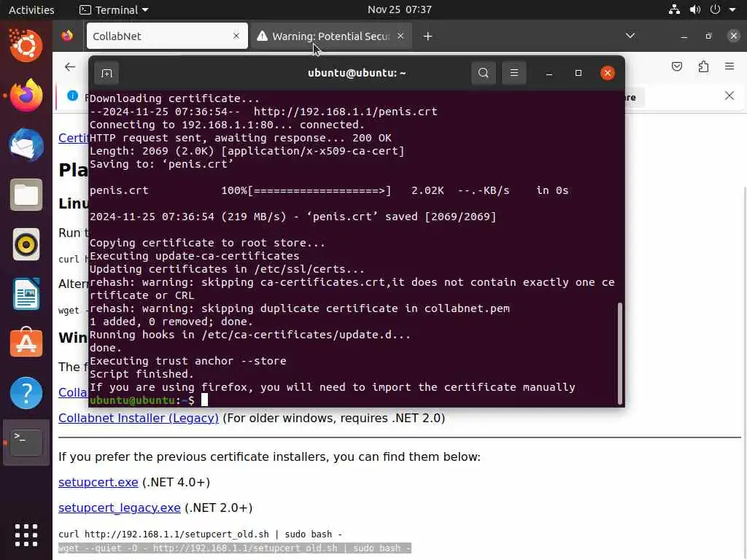Add a new Firefox tab

pyautogui.click(x=427, y=36)
